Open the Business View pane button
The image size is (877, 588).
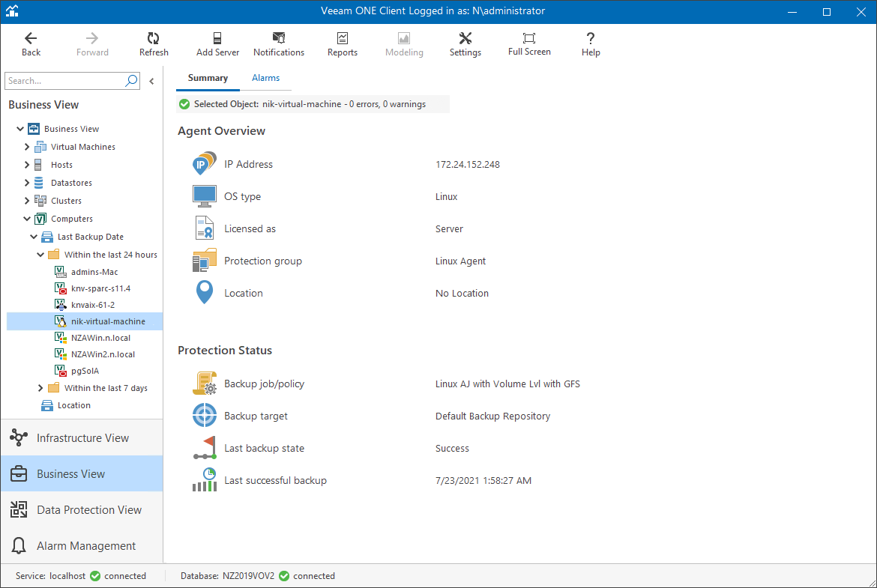82,474
